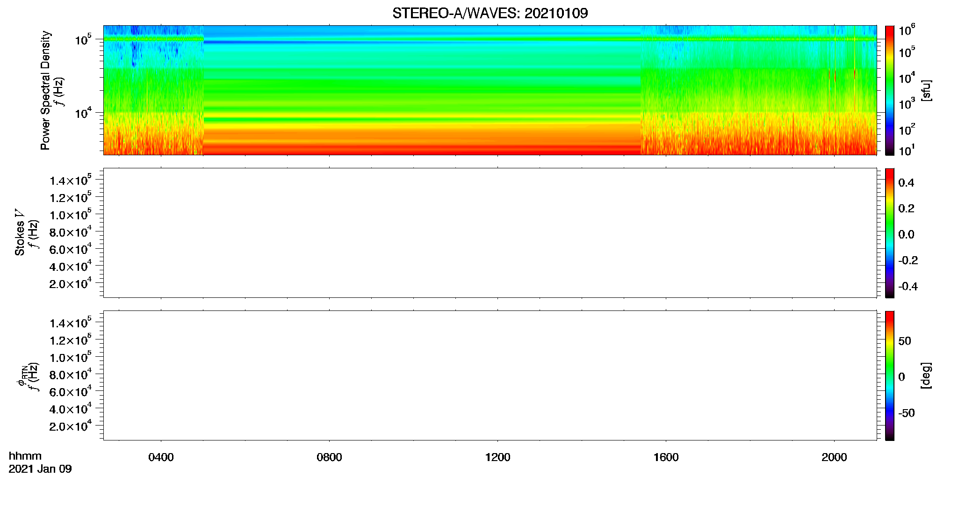The image size is (980, 505).
Task: Click the 0.4 label on Stokes color bar
Action: (906, 183)
